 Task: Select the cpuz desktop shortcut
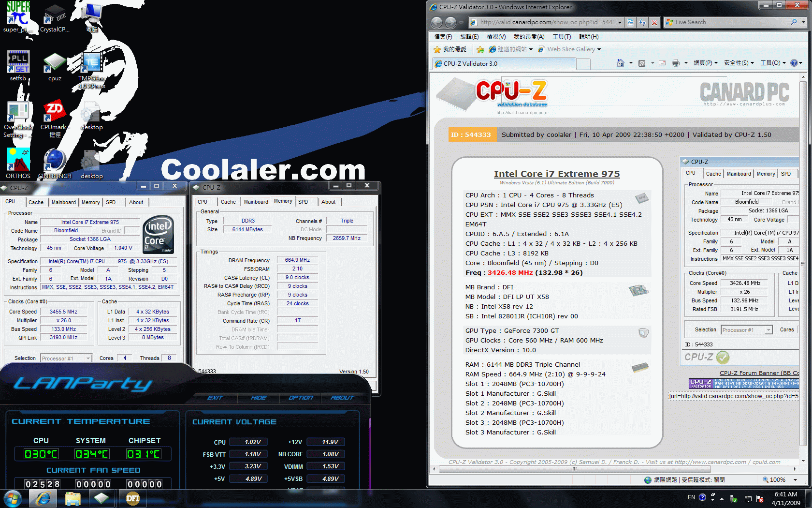coord(55,67)
